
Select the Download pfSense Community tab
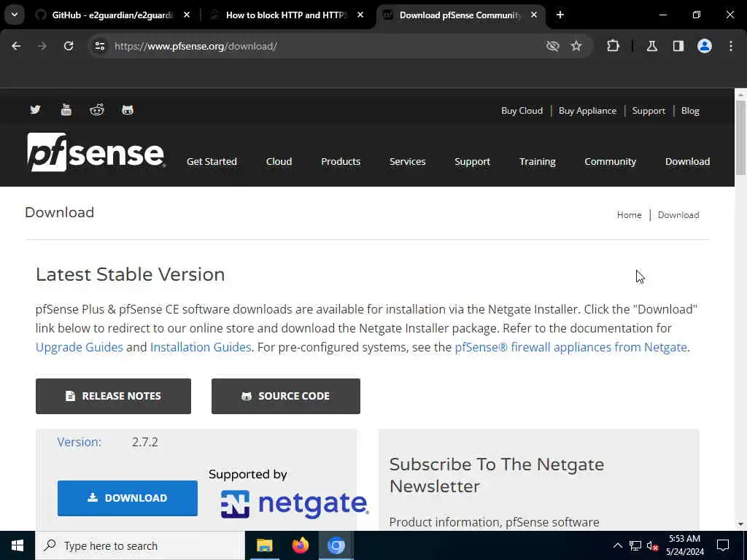click(x=460, y=15)
